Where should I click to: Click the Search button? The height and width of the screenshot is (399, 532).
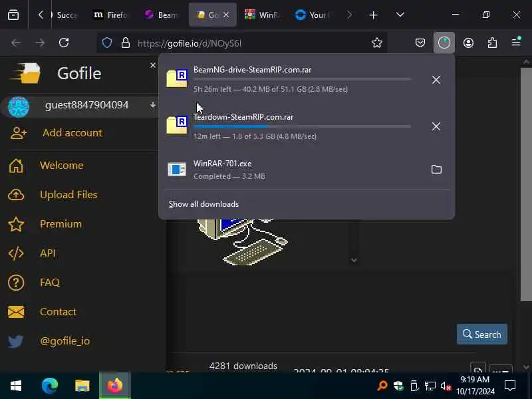[481, 334]
